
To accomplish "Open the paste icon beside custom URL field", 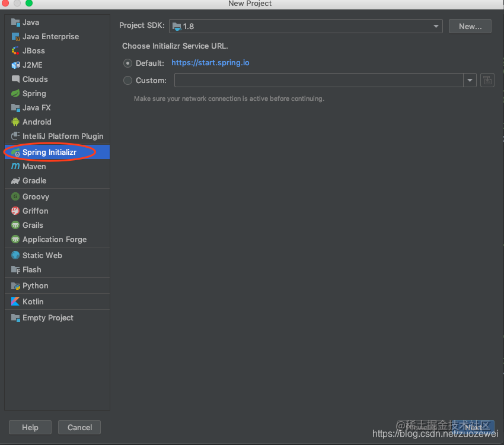I will pyautogui.click(x=487, y=80).
